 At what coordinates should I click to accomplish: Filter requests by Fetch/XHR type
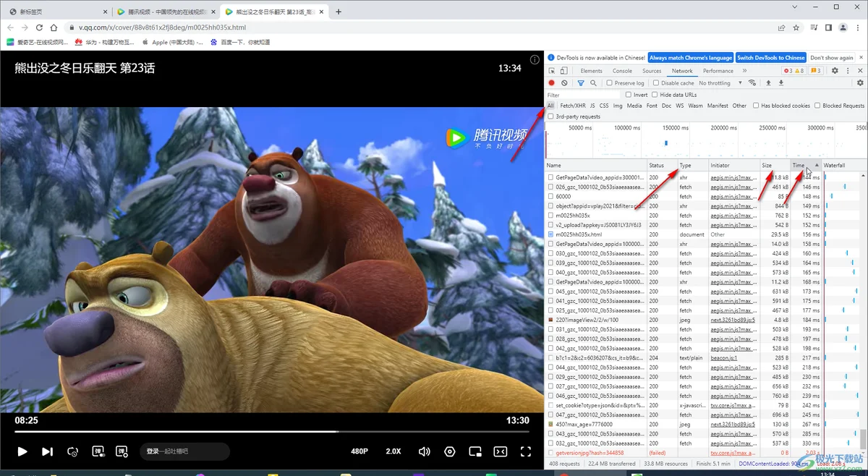click(573, 106)
